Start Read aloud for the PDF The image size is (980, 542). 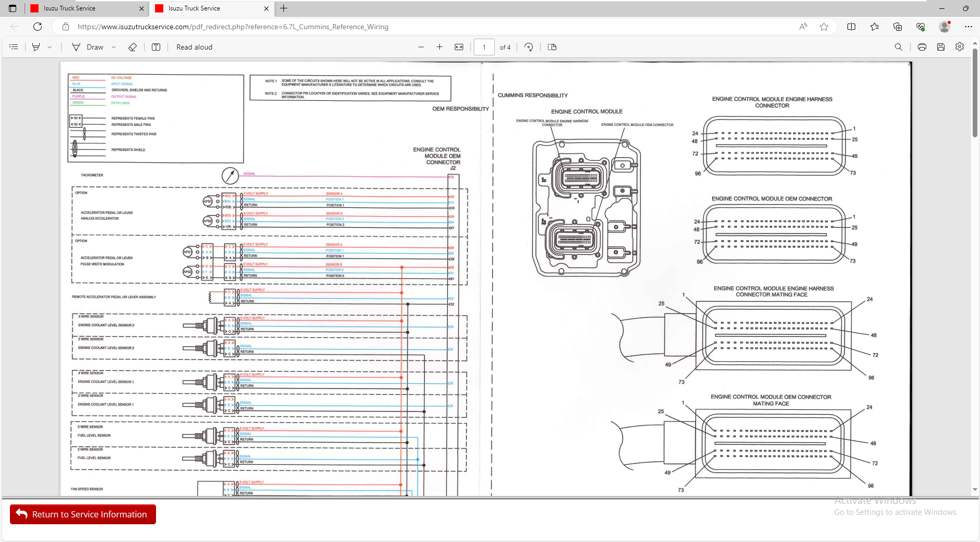click(194, 47)
